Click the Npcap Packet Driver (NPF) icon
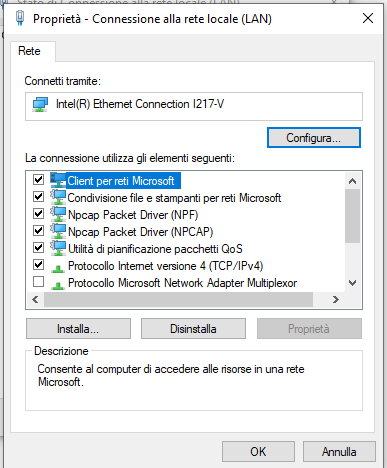 (x=58, y=214)
